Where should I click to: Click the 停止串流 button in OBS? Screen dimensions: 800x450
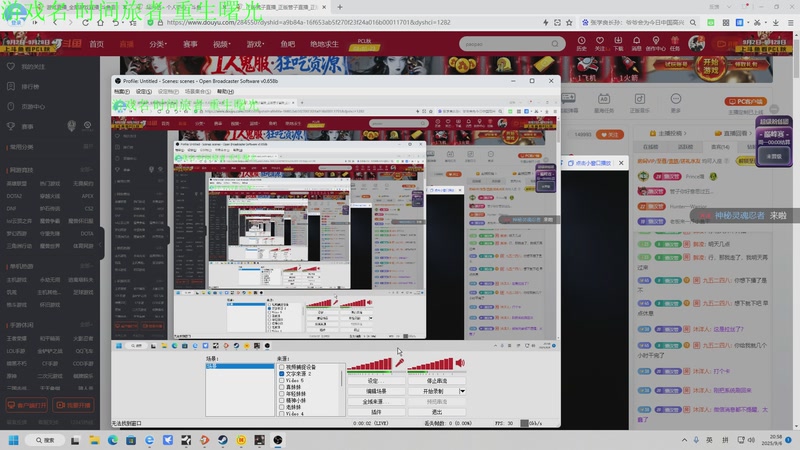click(x=437, y=381)
